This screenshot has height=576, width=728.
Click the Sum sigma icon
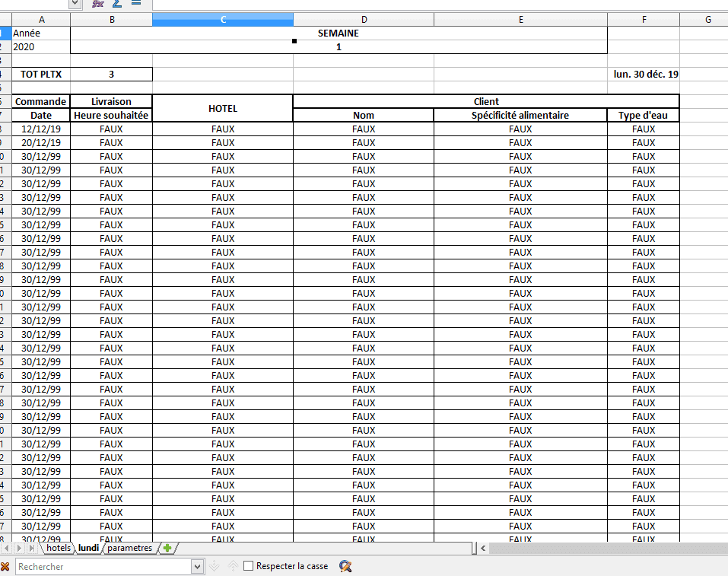click(117, 4)
